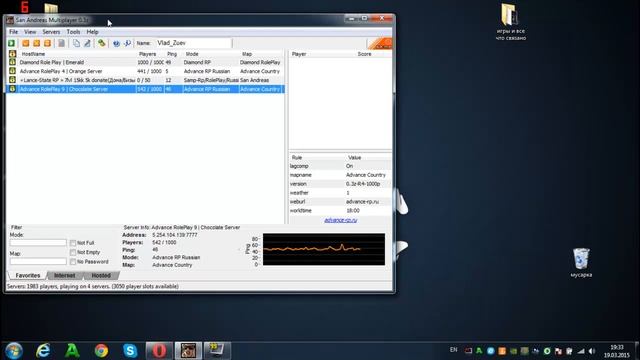The image size is (640, 360).
Task: Click the weburl rule row
Action: click(x=340, y=202)
